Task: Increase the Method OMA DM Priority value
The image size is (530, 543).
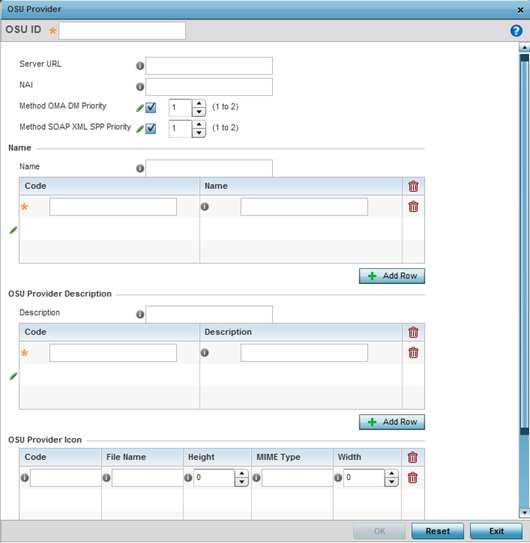Action: (199, 104)
